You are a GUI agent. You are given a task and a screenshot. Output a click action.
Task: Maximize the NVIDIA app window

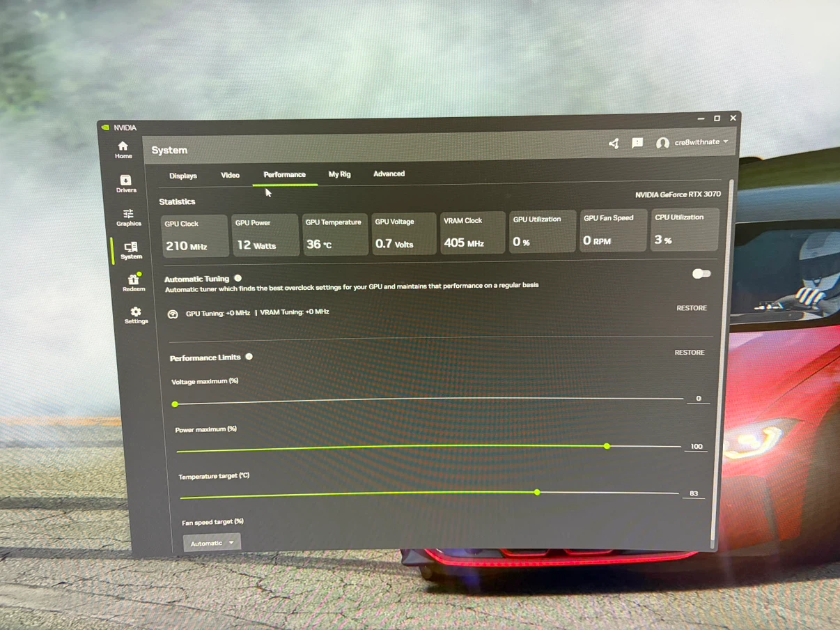717,118
